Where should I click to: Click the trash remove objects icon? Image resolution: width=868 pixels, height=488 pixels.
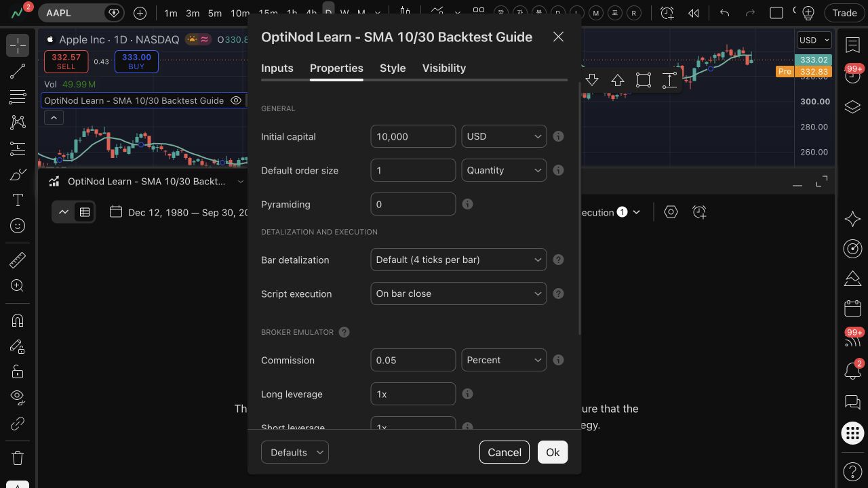pyautogui.click(x=18, y=457)
